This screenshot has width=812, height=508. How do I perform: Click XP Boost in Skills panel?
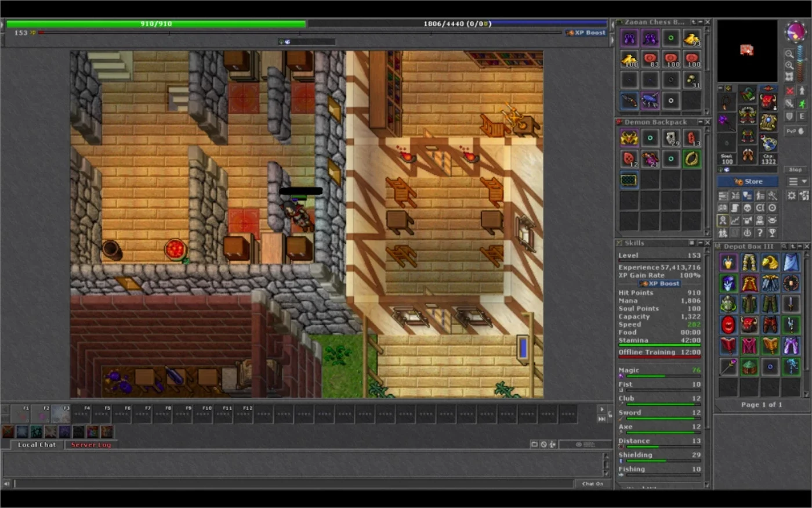(660, 283)
